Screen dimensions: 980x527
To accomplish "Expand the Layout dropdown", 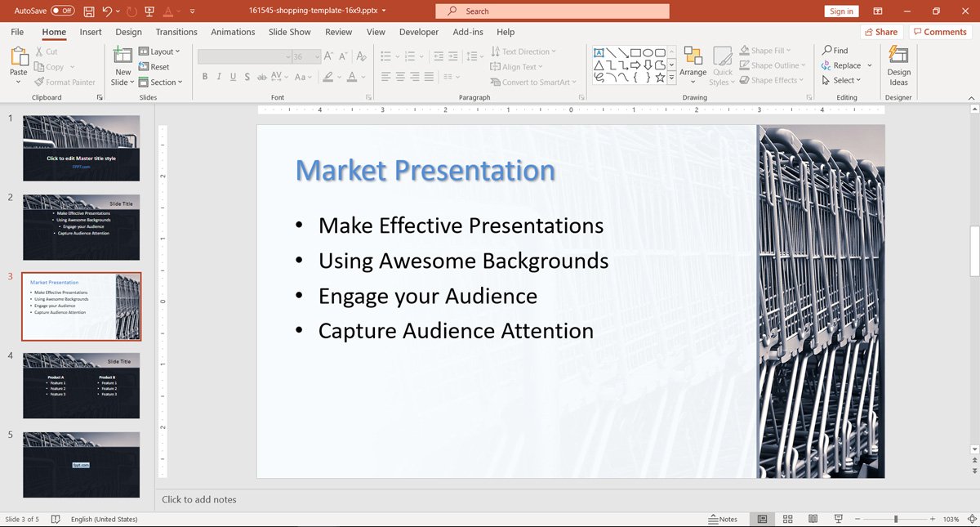I will pyautogui.click(x=160, y=51).
